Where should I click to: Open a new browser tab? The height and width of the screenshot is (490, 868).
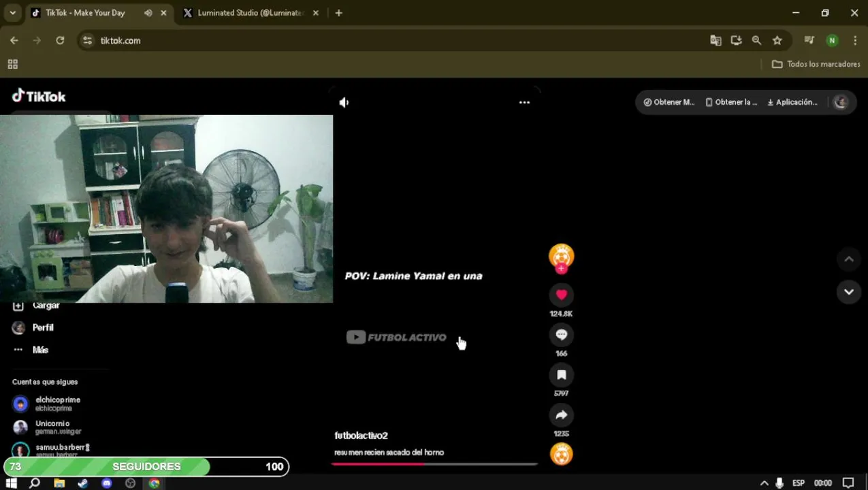[x=338, y=13]
